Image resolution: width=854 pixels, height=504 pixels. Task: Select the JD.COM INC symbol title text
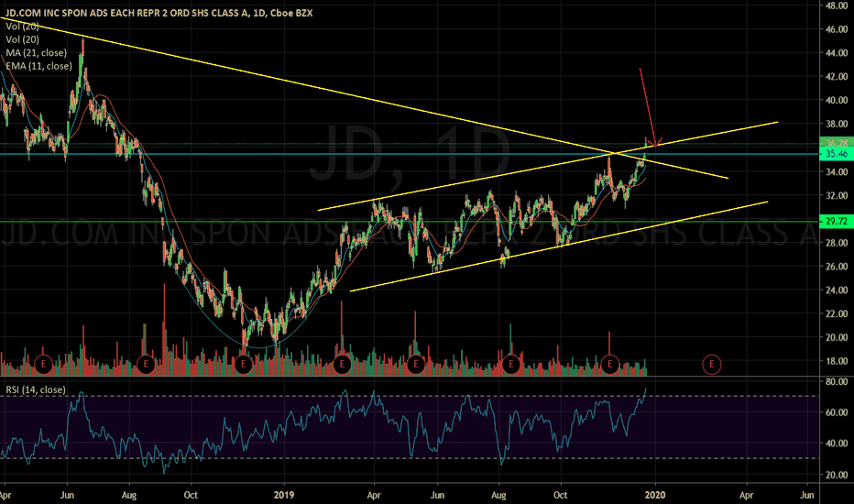click(159, 13)
